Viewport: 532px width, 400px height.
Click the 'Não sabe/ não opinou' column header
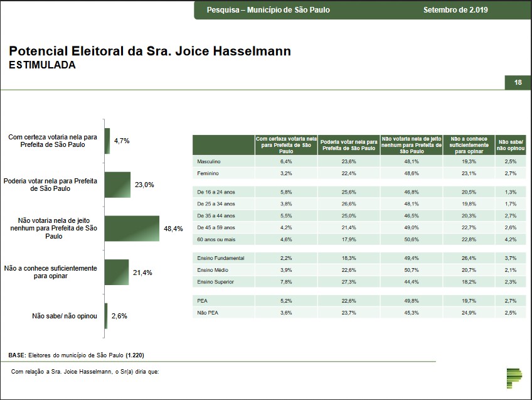(510, 144)
